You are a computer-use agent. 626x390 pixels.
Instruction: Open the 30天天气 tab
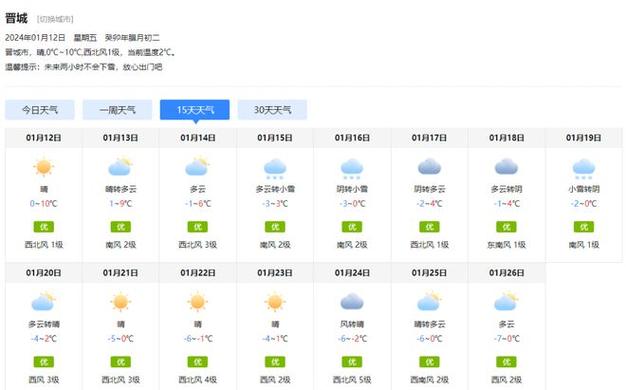pyautogui.click(x=272, y=110)
